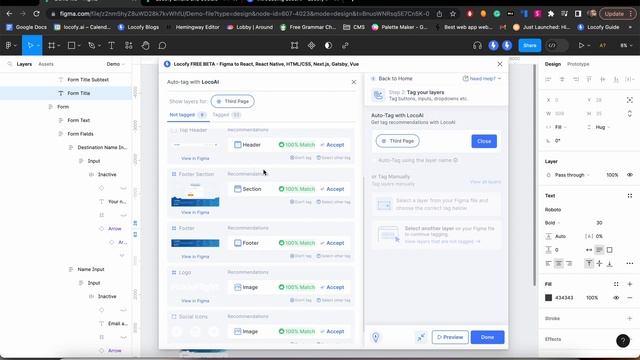This screenshot has width=640, height=360.
Task: Open the Resources tool
Action: (x=129, y=46)
